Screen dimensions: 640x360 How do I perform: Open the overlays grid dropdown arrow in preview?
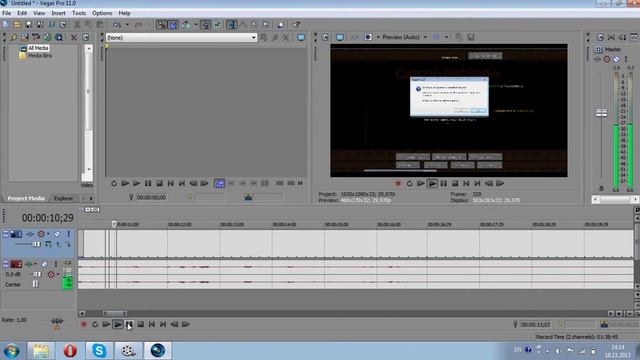pyautogui.click(x=447, y=37)
